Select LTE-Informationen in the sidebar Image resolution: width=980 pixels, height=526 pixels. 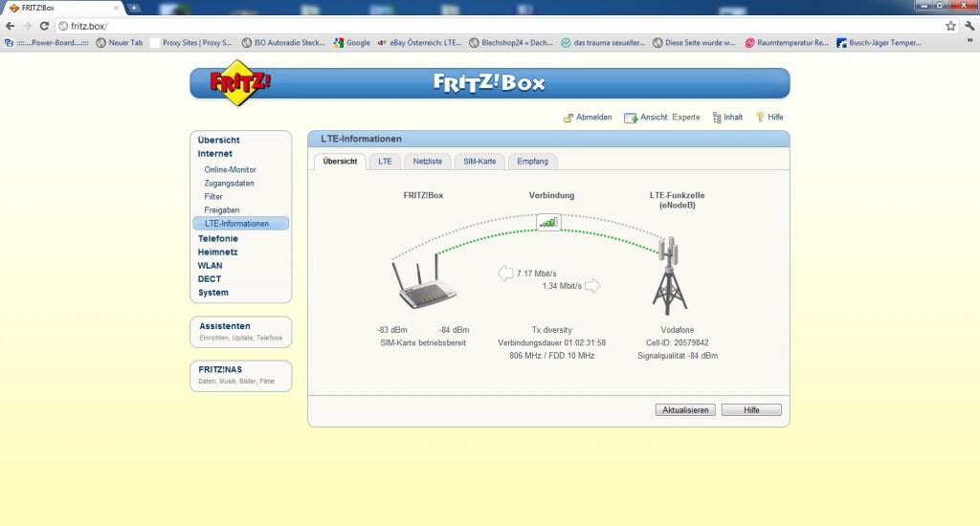coord(241,224)
